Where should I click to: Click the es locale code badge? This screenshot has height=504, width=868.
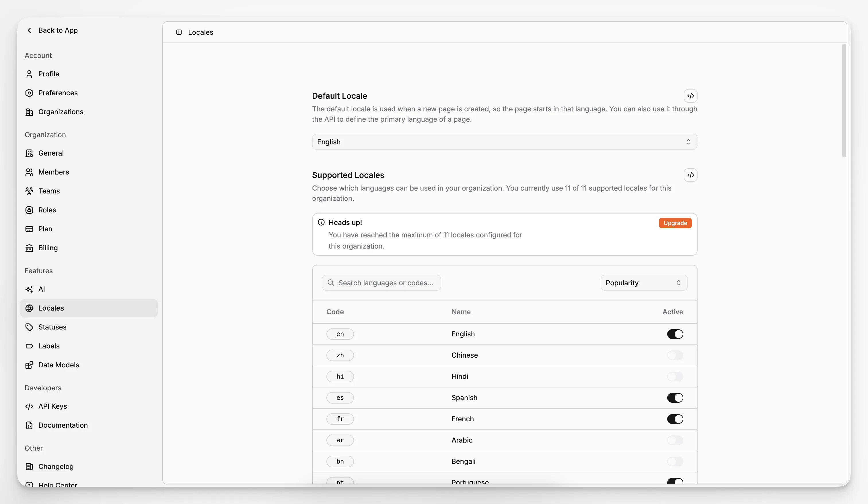point(340,398)
